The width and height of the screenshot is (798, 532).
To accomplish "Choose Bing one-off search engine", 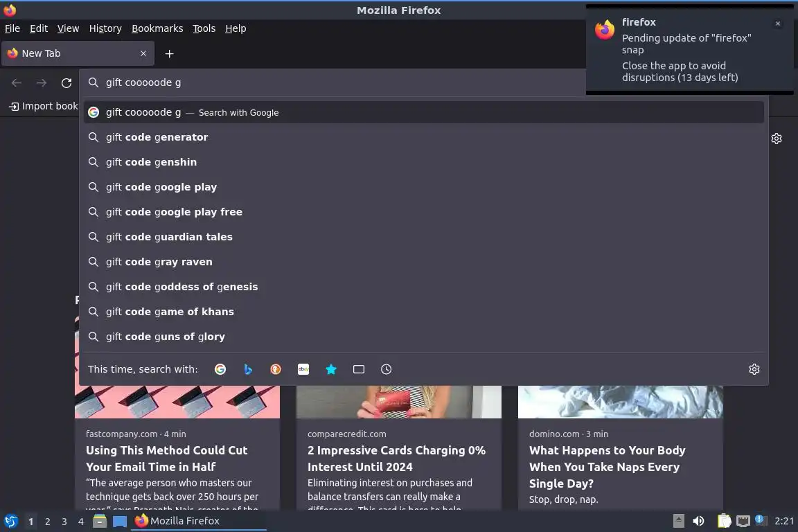I will pyautogui.click(x=248, y=369).
